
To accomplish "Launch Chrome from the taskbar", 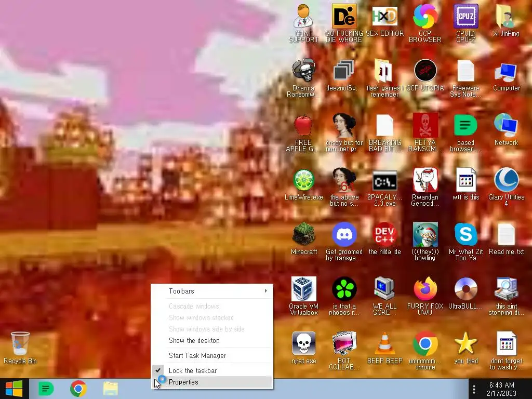I will click(x=78, y=389).
